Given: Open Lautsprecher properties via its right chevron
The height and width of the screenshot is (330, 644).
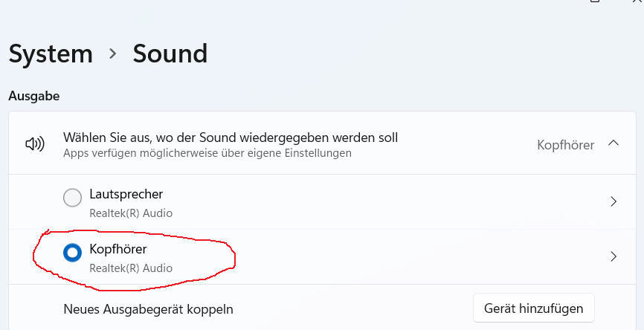Looking at the screenshot, I should pos(614,201).
